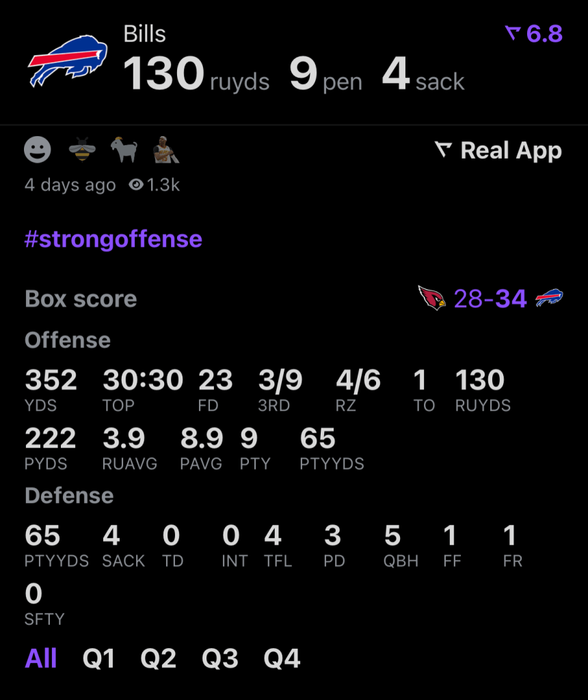588x700 pixels.
Task: Tap the Buffalo Bills team logo
Action: (x=68, y=62)
